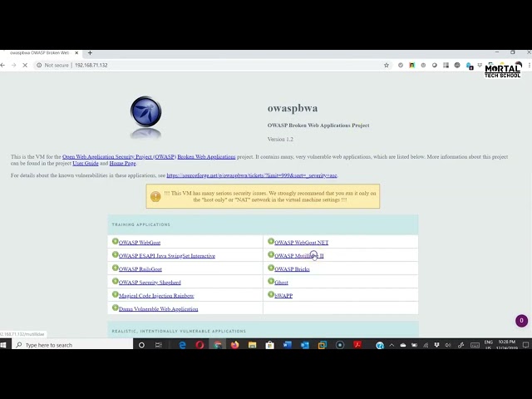Click green plus icon beside Magical Code Injection
Screen dimensions: 532x399
pos(116,294)
